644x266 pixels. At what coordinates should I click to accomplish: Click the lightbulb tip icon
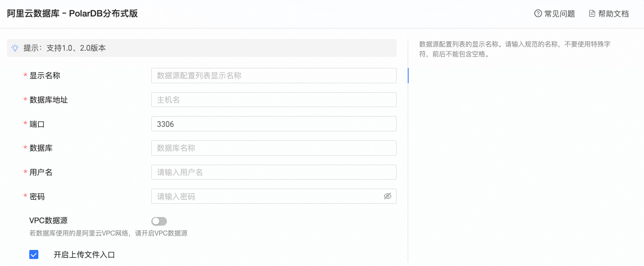click(x=15, y=48)
